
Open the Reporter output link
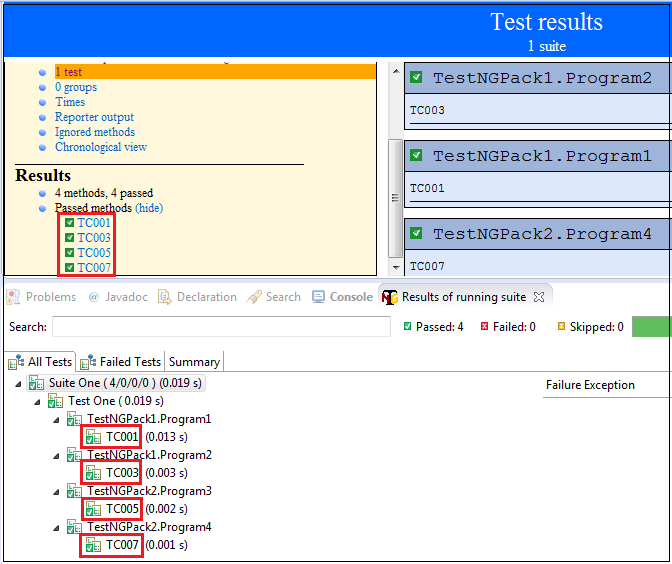[94, 117]
